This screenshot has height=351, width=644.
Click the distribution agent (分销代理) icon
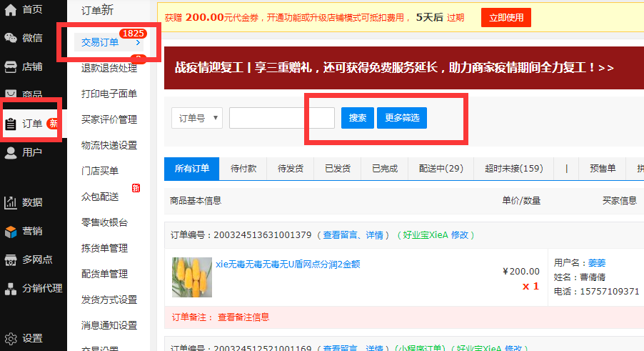11,288
